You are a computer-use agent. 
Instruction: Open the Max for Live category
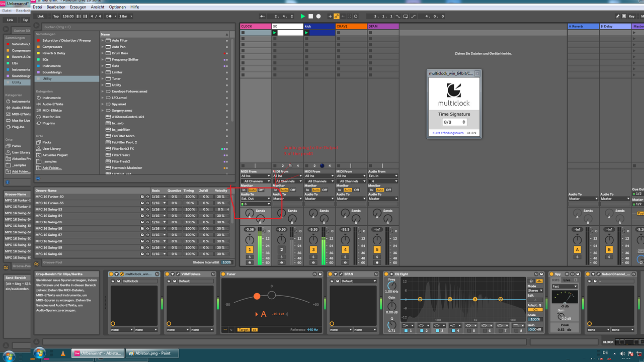tap(51, 117)
